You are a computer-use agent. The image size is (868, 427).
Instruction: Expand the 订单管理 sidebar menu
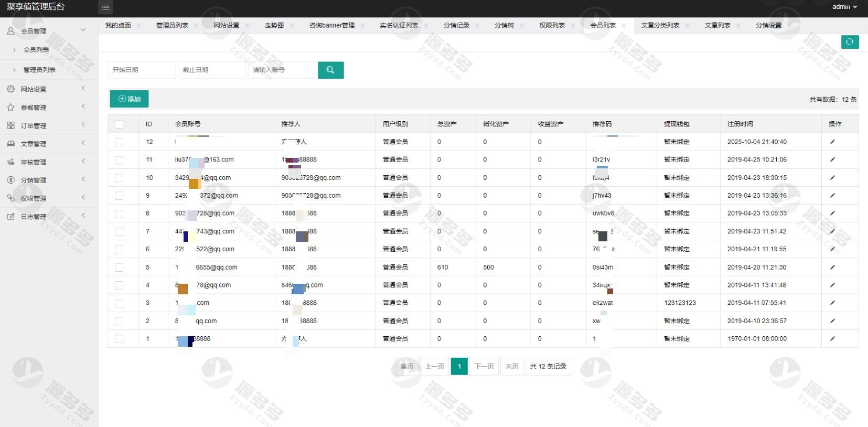click(34, 126)
